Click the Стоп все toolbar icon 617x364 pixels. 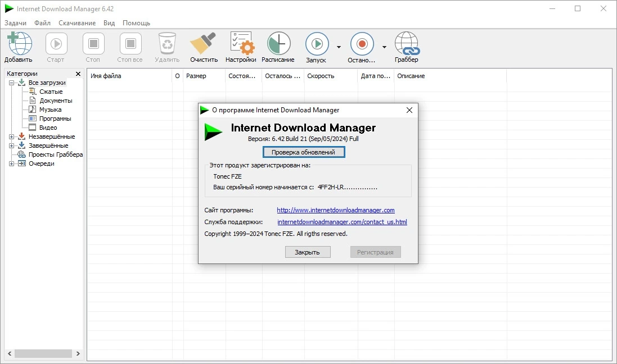[x=130, y=43]
